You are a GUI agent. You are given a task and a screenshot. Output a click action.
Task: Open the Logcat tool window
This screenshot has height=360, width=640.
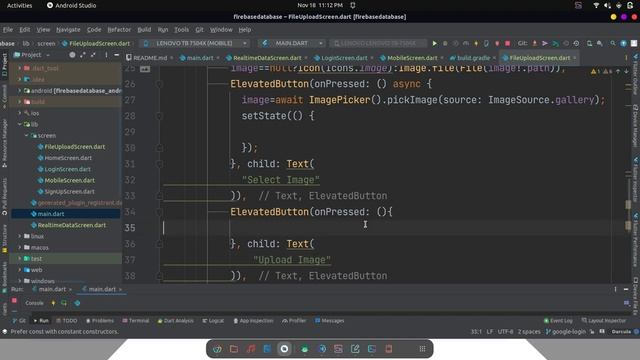coord(213,321)
